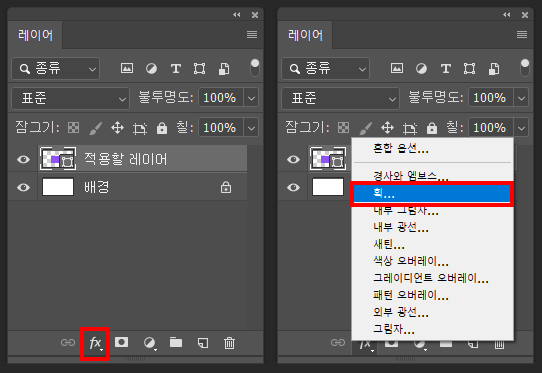Open the 종류 filter dropdown in left panel
The height and width of the screenshot is (373, 542).
[56, 68]
